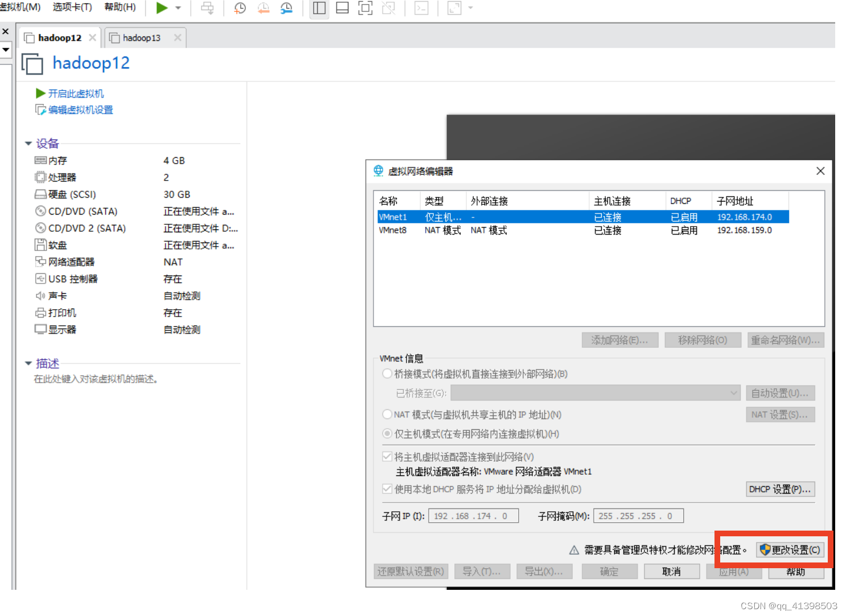
Task: Toggle 将主机虚拟适配器连接到此网络 checkbox
Action: (x=387, y=457)
